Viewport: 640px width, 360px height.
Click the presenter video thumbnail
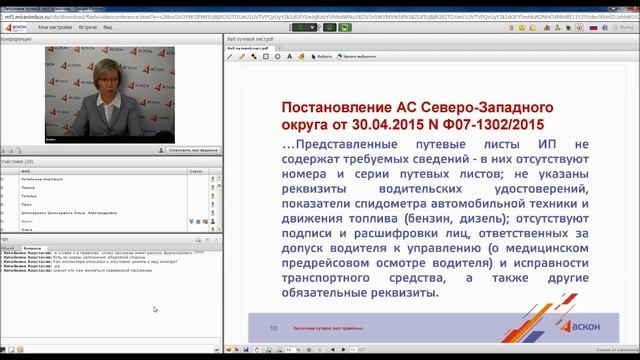pyautogui.click(x=110, y=95)
